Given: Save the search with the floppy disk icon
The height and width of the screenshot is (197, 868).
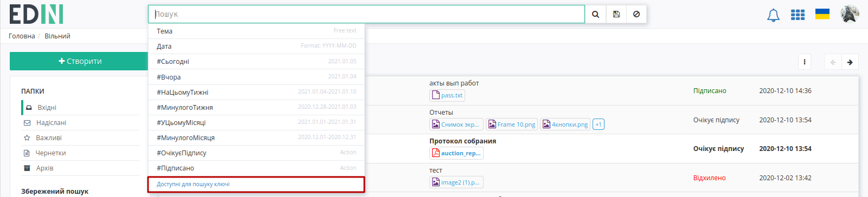Looking at the screenshot, I should pyautogui.click(x=616, y=14).
